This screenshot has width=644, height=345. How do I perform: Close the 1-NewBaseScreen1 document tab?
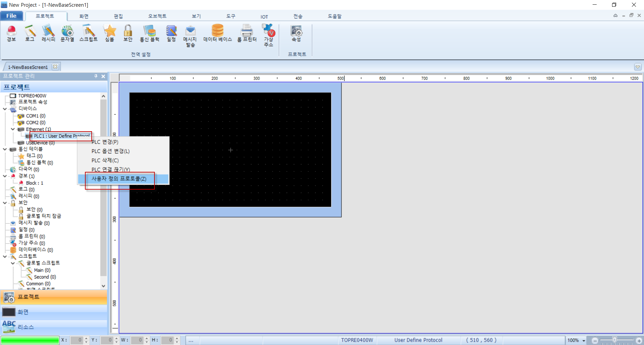55,66
